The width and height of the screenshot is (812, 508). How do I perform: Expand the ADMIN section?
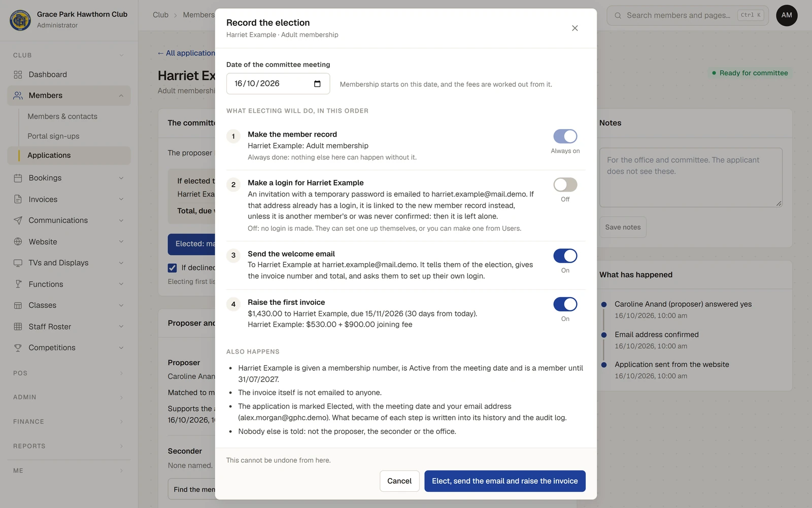69,397
